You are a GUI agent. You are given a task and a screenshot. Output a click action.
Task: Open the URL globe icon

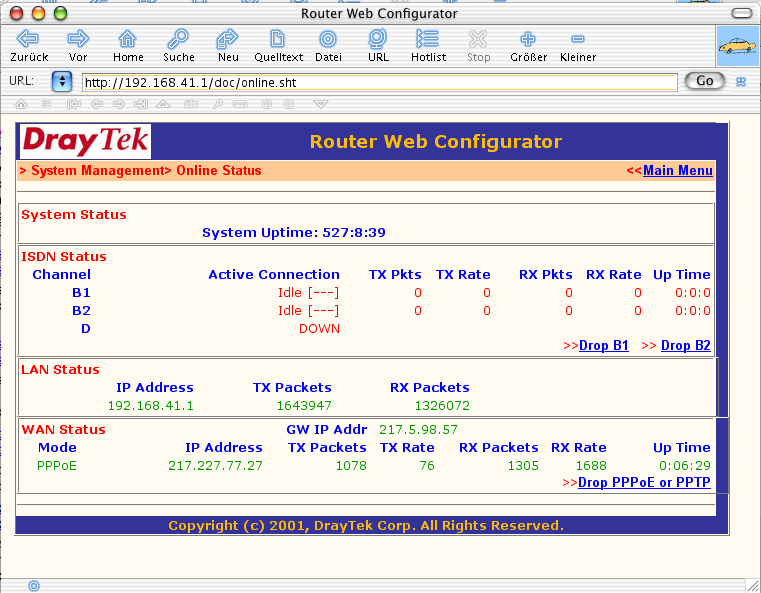coord(378,38)
